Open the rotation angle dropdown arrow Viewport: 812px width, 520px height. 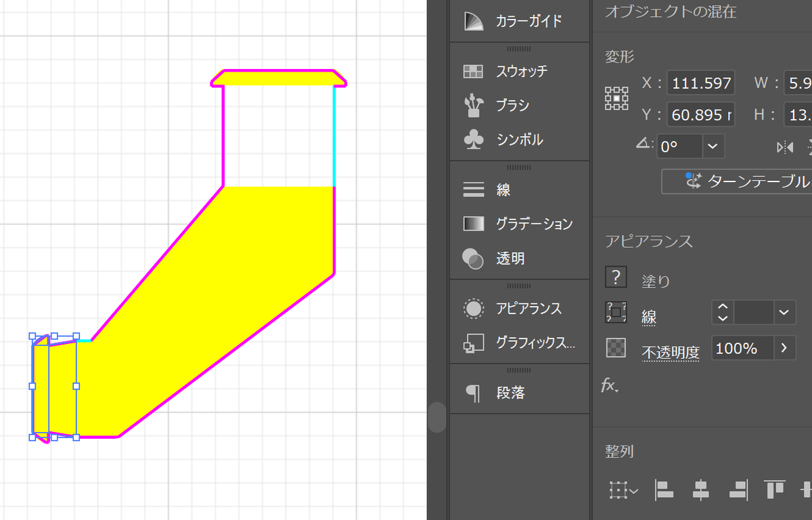tap(713, 146)
